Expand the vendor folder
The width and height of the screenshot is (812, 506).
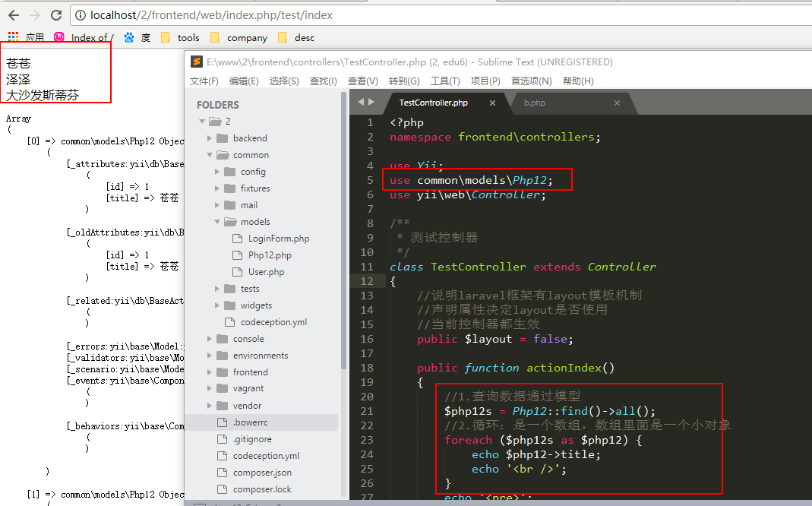[210, 406]
